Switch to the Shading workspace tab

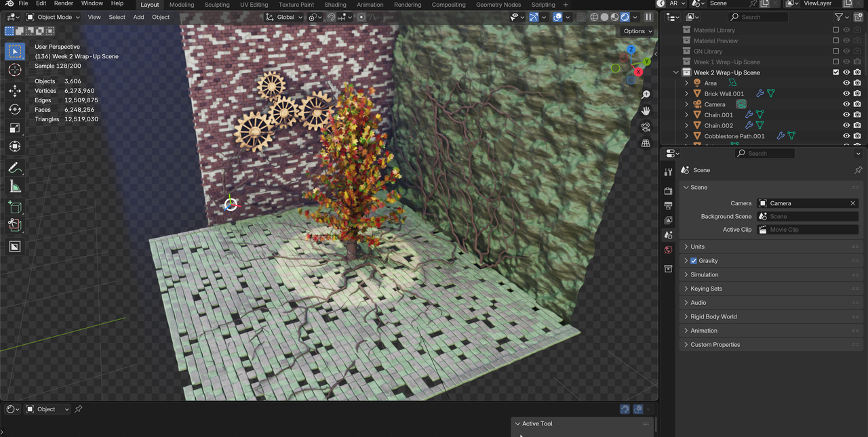(335, 5)
